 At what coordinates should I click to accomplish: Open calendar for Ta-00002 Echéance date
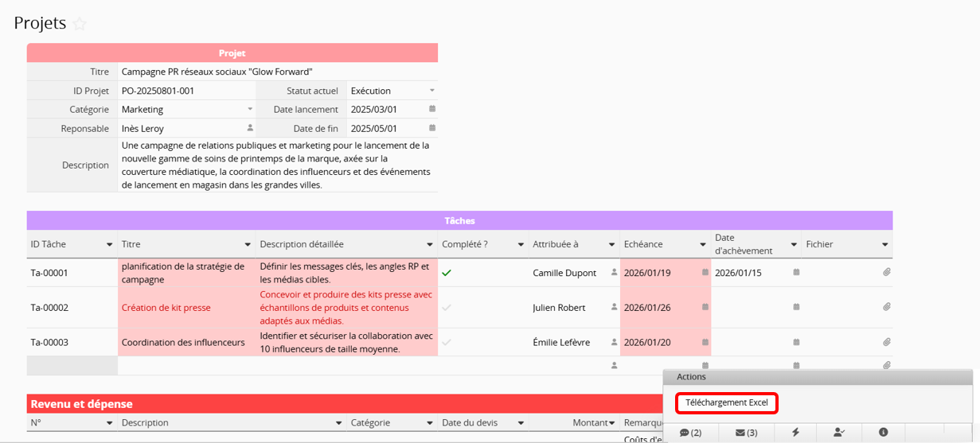(x=705, y=308)
